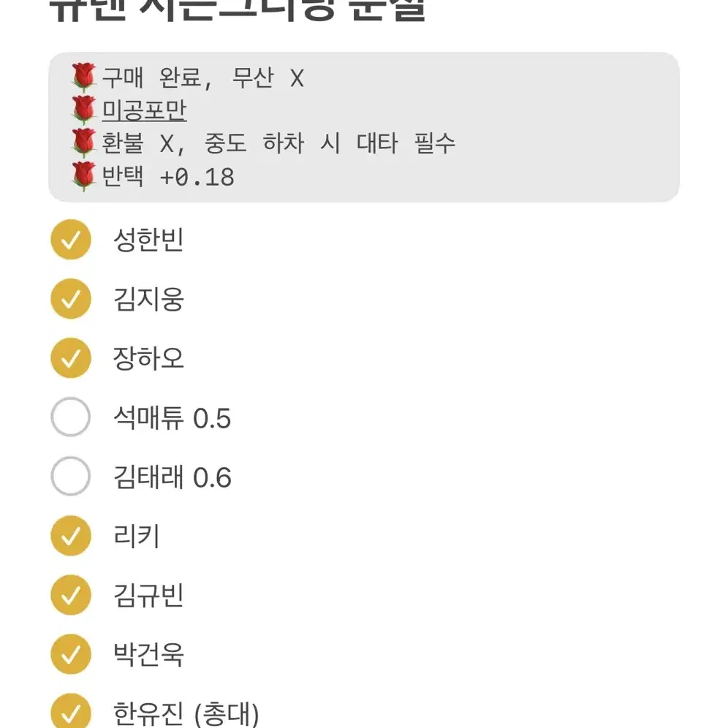This screenshot has width=728, height=728.
Task: Tap the note title heading at top
Action: (x=237, y=10)
